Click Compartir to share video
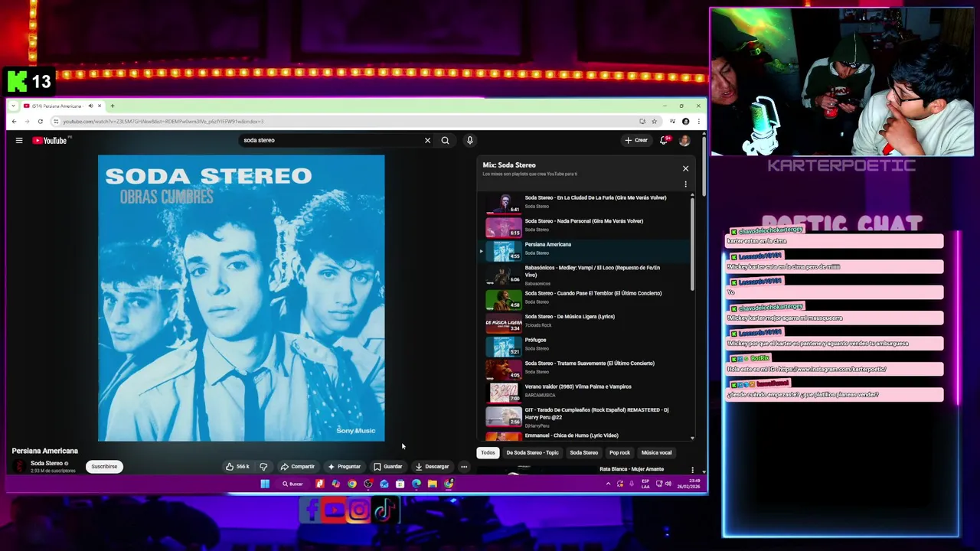Viewport: 980px width, 551px height. click(x=298, y=466)
